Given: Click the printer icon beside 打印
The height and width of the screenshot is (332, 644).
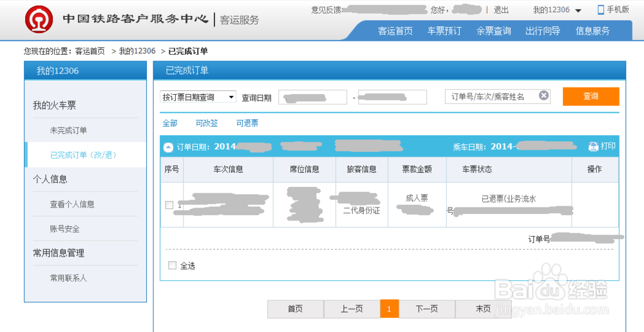Looking at the screenshot, I should click(594, 146).
